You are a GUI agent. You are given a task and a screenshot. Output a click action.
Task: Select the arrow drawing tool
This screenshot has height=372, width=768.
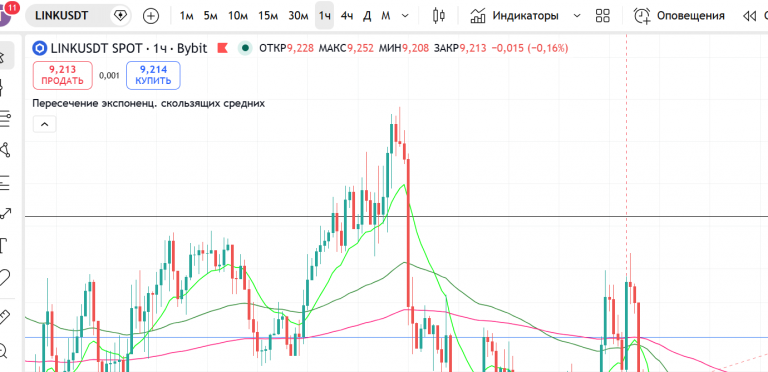pos(4,213)
